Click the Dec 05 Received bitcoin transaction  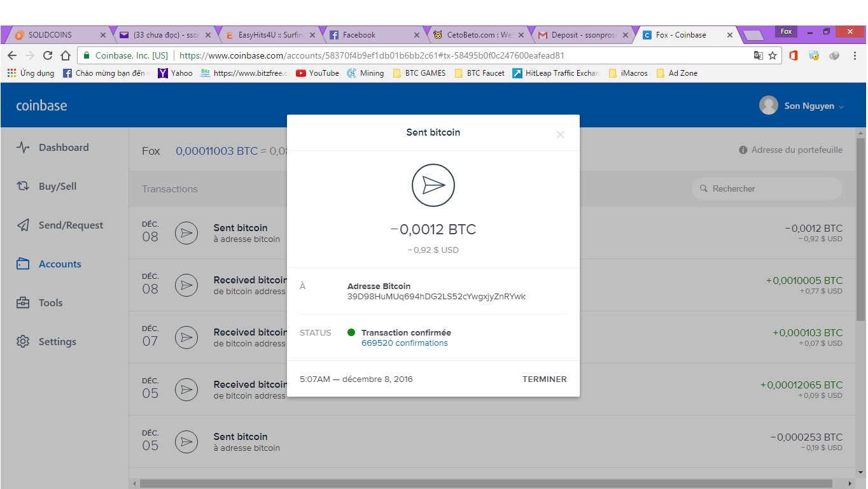pos(493,390)
